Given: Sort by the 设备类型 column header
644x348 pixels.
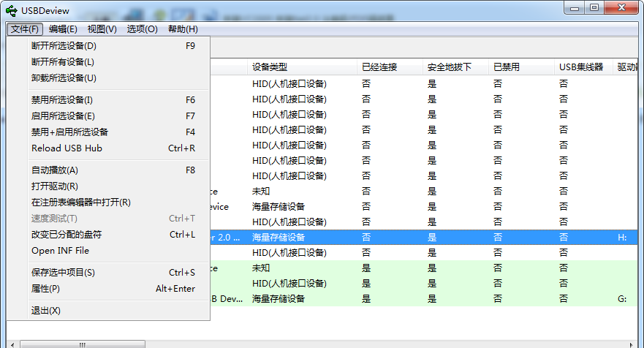Looking at the screenshot, I should click(302, 67).
